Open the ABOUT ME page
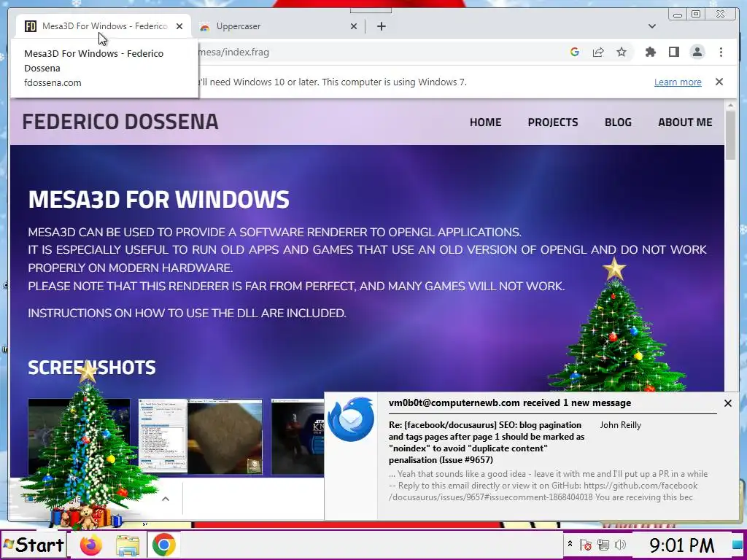Screen dimensions: 747x560 (685, 122)
